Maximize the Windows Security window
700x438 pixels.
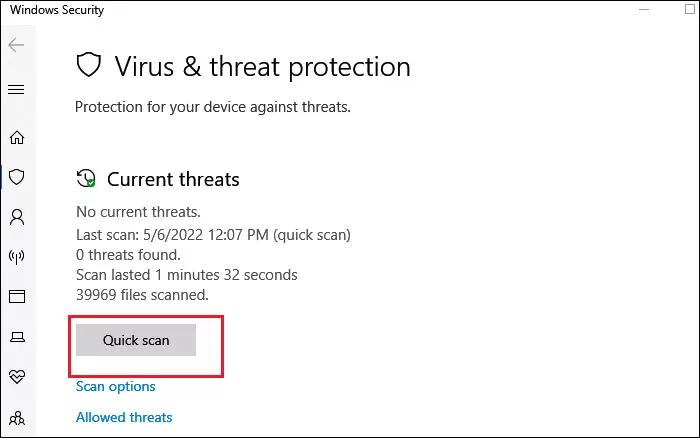coord(690,9)
